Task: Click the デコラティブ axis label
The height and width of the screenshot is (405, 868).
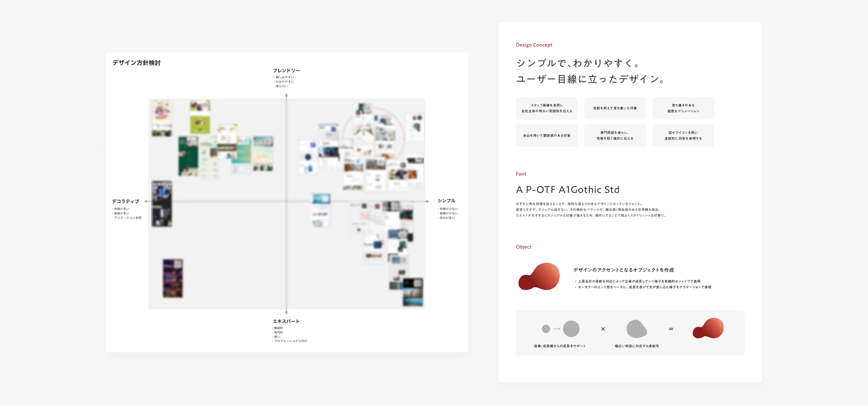Action: (x=125, y=201)
